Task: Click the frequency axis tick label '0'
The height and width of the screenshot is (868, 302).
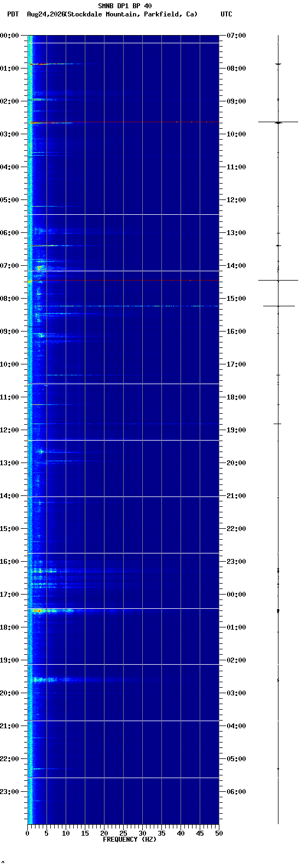Action: click(x=27, y=833)
